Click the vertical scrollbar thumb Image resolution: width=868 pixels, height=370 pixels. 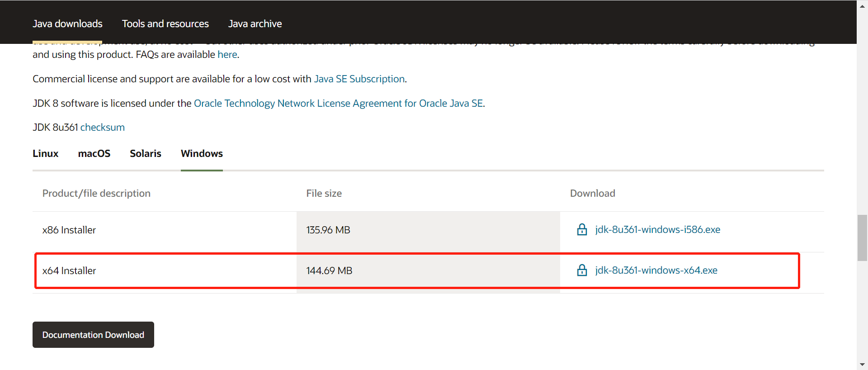[x=863, y=238]
